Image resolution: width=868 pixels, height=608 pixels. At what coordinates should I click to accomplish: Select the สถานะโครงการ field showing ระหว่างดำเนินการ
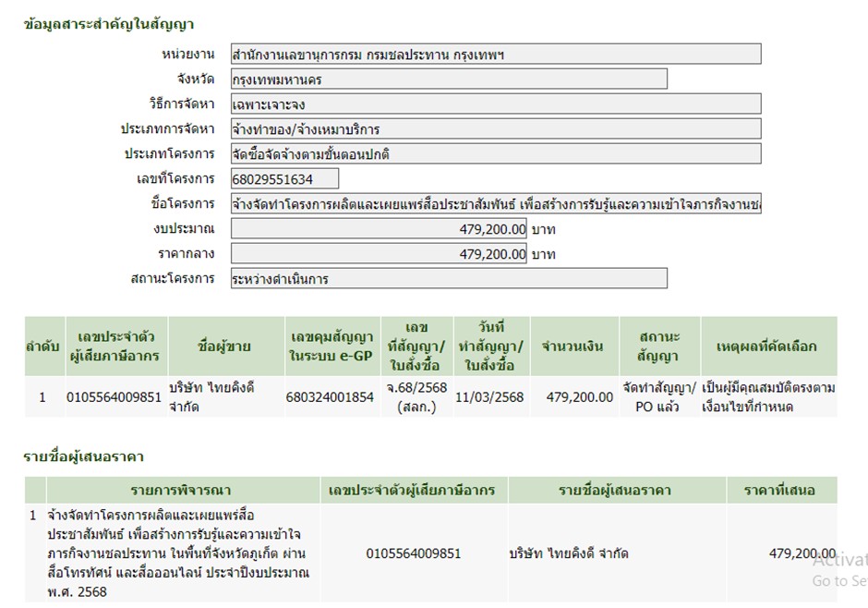449,278
